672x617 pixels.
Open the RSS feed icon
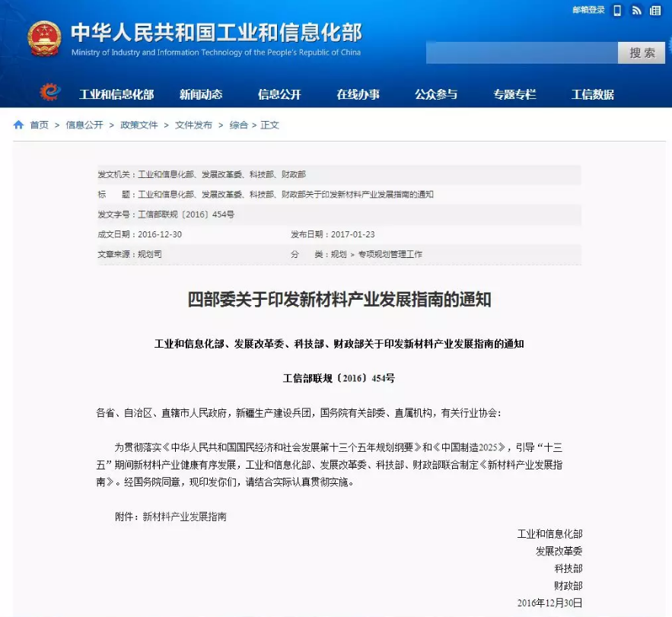tap(636, 11)
